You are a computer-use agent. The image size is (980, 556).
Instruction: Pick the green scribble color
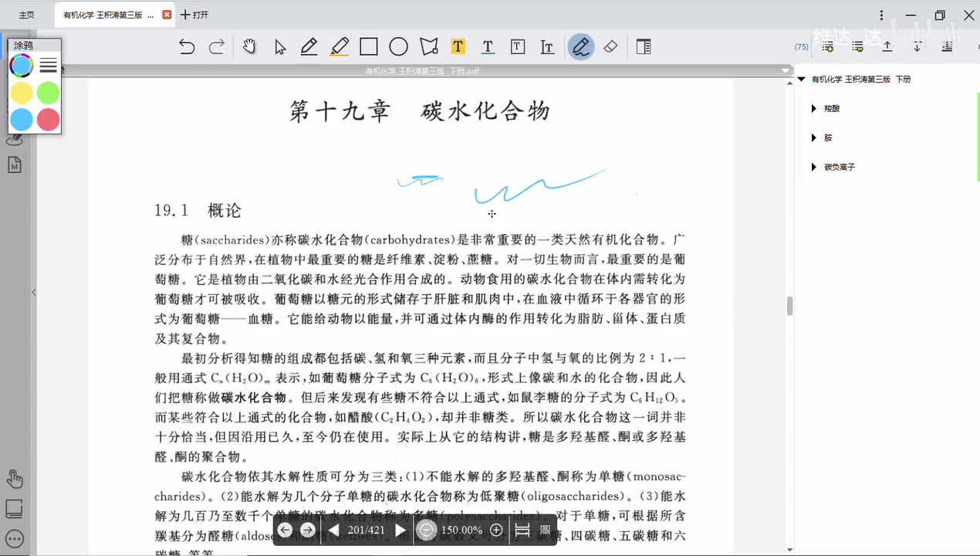pos(48,93)
